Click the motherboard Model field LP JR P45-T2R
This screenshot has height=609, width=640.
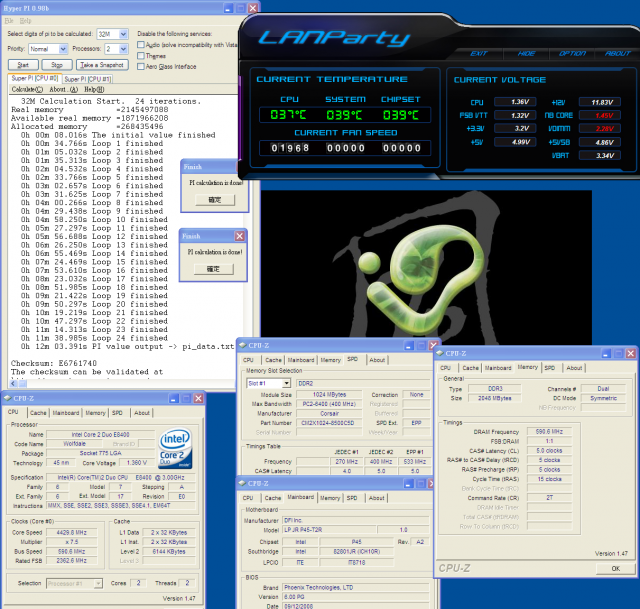[x=329, y=530]
